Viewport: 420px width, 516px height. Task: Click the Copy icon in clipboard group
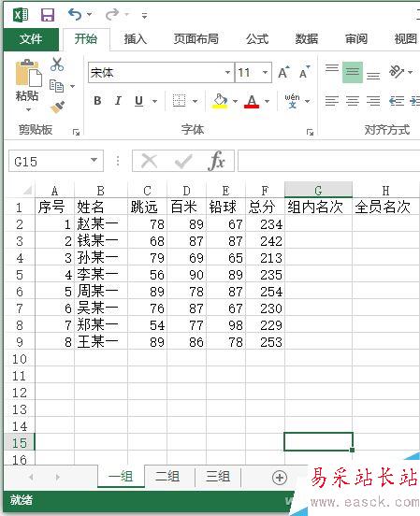tap(57, 86)
